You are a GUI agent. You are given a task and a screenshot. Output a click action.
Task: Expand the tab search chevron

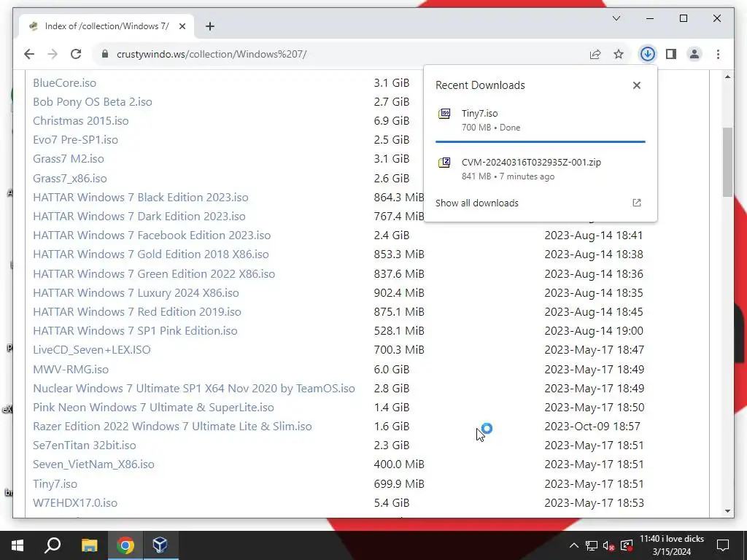[616, 18]
